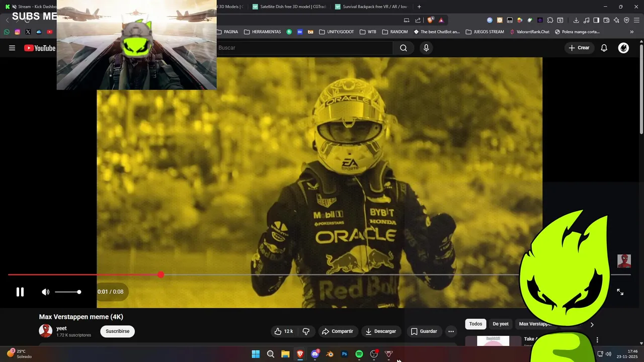The width and height of the screenshot is (644, 362).
Task: Click the YouTube home logo
Action: coord(40,48)
